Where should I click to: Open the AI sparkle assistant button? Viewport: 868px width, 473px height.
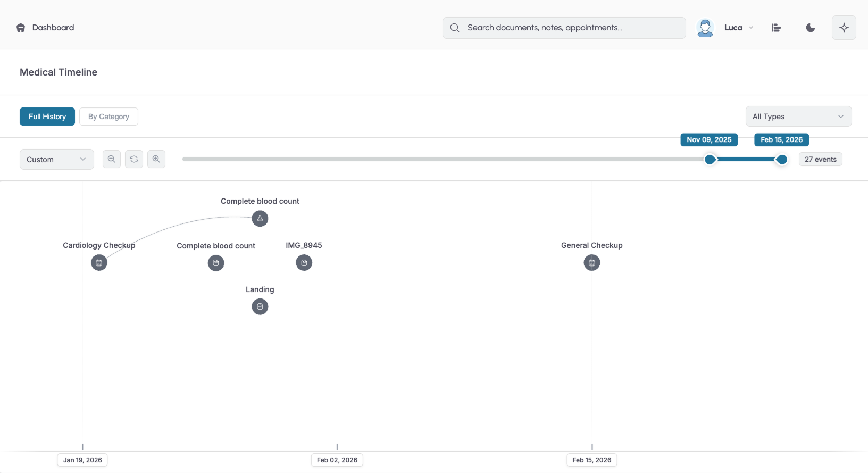point(844,28)
